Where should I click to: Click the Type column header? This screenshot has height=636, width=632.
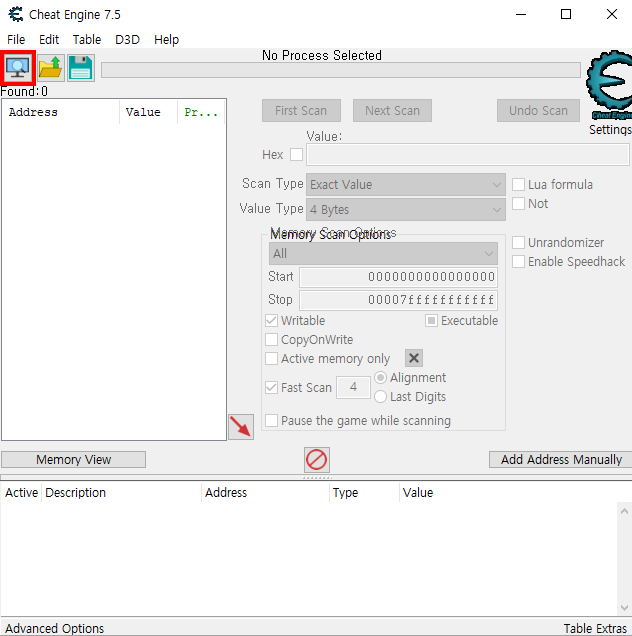364,492
